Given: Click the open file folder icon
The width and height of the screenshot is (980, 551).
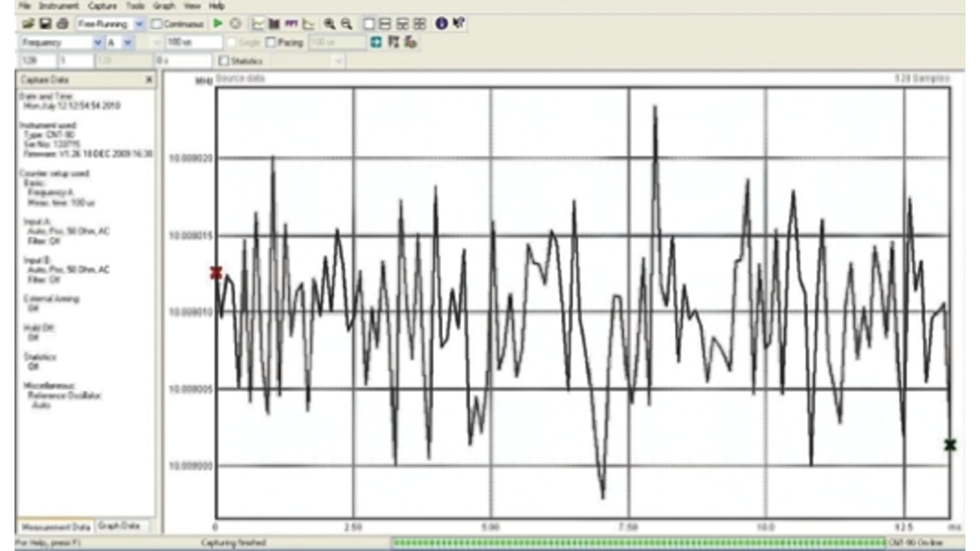Looking at the screenshot, I should tap(28, 23).
